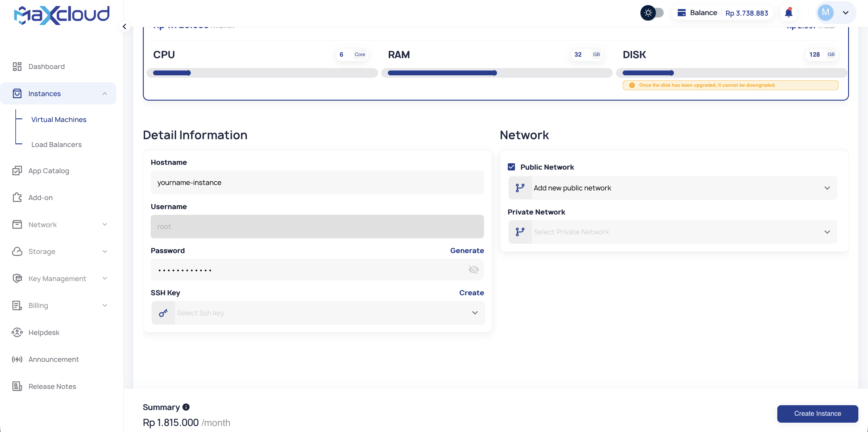This screenshot has width=868, height=432.
Task: Click the Password input field
Action: coord(317,269)
